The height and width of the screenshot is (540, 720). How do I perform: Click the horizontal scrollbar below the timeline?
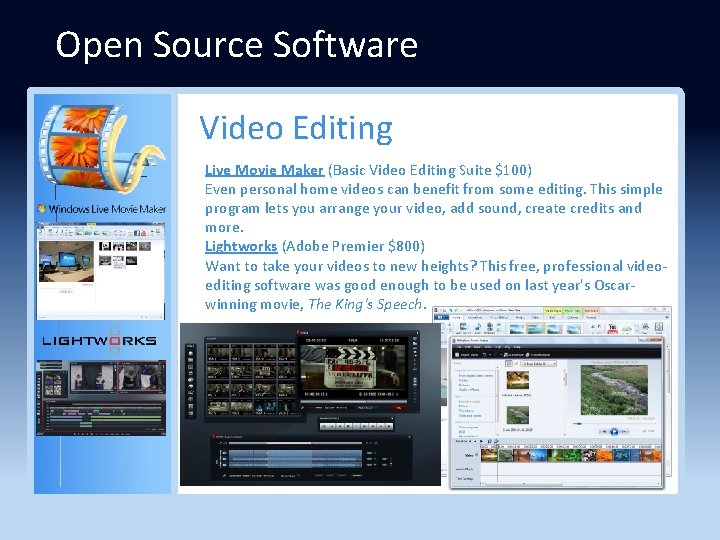click(x=569, y=483)
